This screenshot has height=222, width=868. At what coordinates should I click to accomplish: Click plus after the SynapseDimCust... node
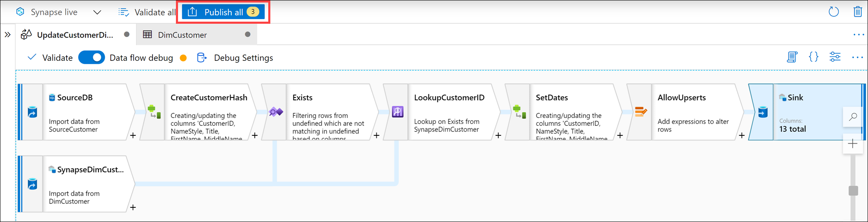(x=133, y=207)
